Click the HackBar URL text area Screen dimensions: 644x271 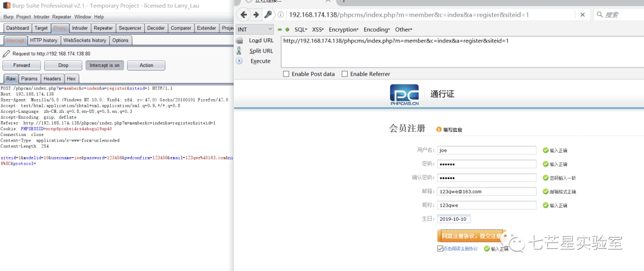coord(463,52)
